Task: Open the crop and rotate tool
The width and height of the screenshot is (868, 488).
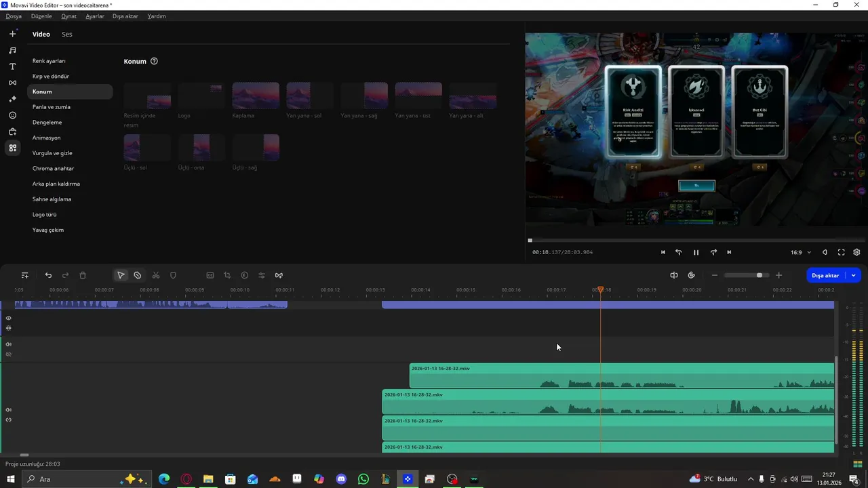Action: 227,275
